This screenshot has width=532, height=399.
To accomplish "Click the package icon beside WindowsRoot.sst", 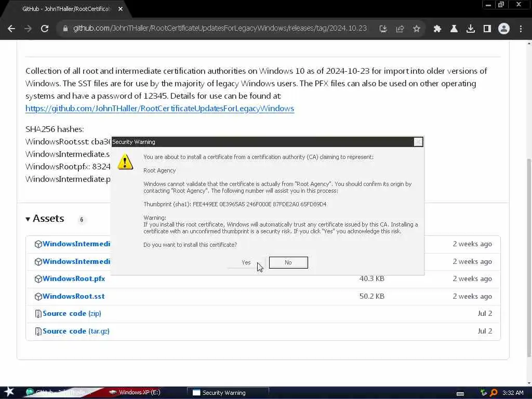I will (38, 297).
